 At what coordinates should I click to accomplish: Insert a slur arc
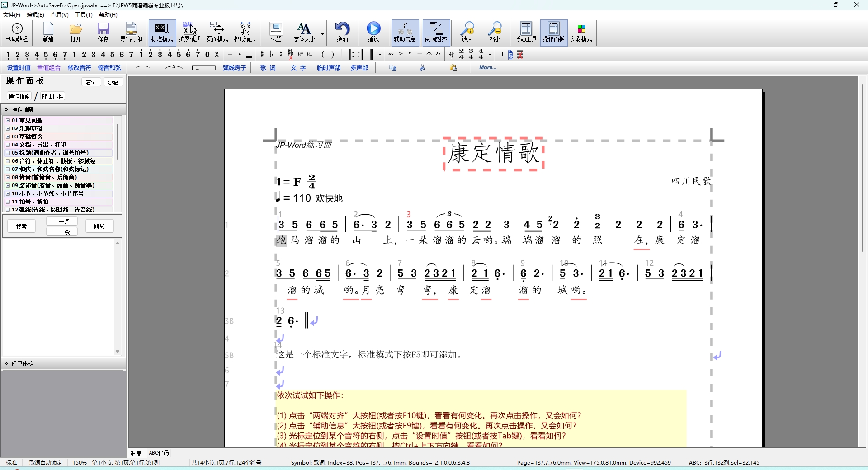click(x=143, y=68)
